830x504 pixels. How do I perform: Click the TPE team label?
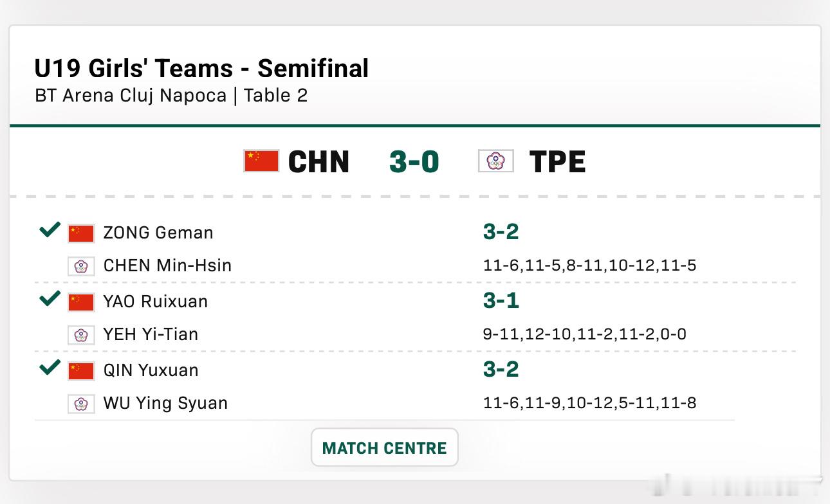click(x=557, y=161)
